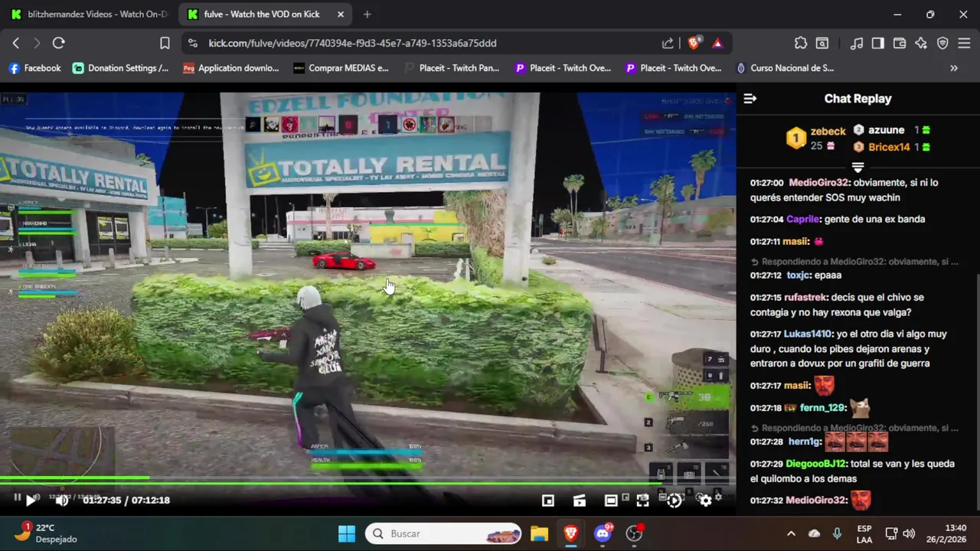Open Brave main hamburger menu

[964, 44]
